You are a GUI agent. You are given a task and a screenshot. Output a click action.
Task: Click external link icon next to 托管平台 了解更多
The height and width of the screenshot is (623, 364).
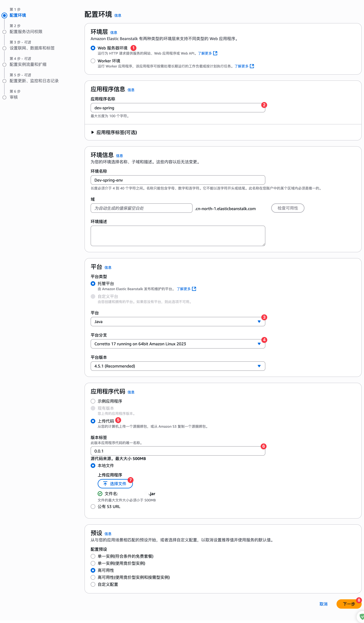click(194, 289)
